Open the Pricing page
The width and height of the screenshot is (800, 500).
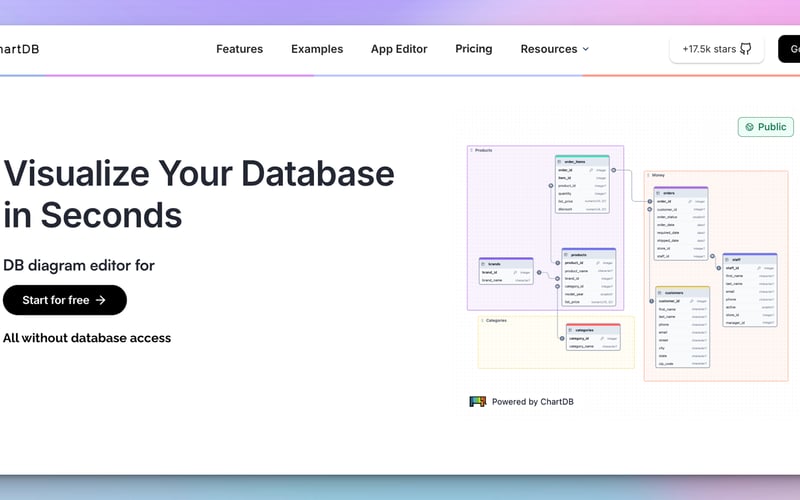(x=473, y=48)
